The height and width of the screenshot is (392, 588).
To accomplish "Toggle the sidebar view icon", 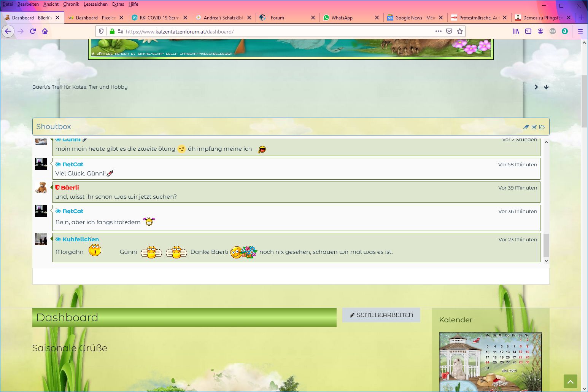I will coord(528,31).
